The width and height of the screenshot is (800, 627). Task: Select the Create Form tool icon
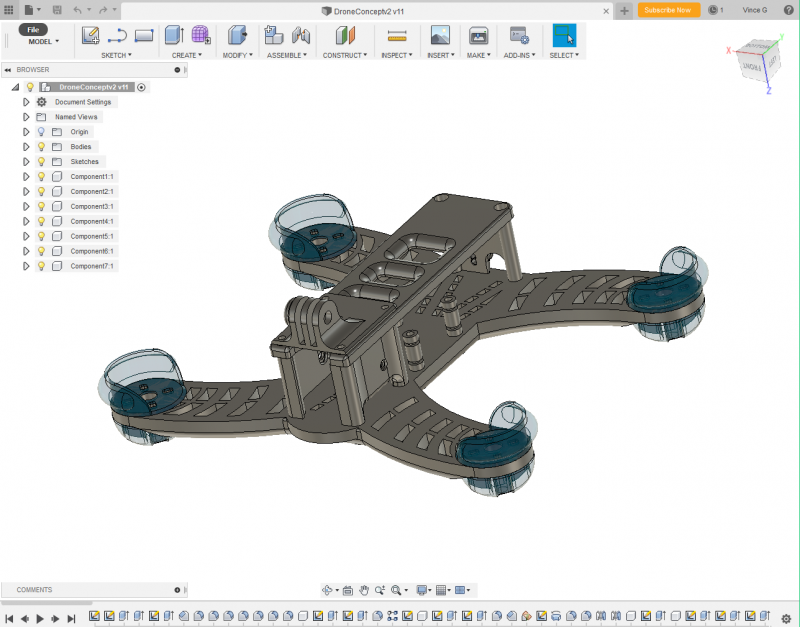point(199,32)
